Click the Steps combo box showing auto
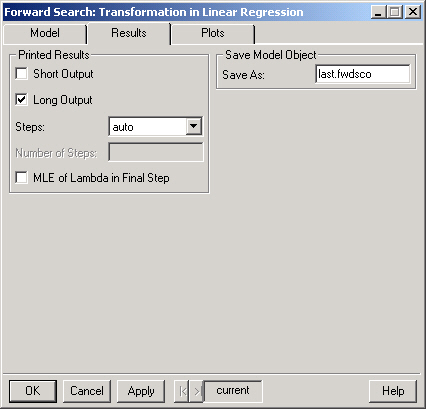The image size is (426, 409). 155,126
